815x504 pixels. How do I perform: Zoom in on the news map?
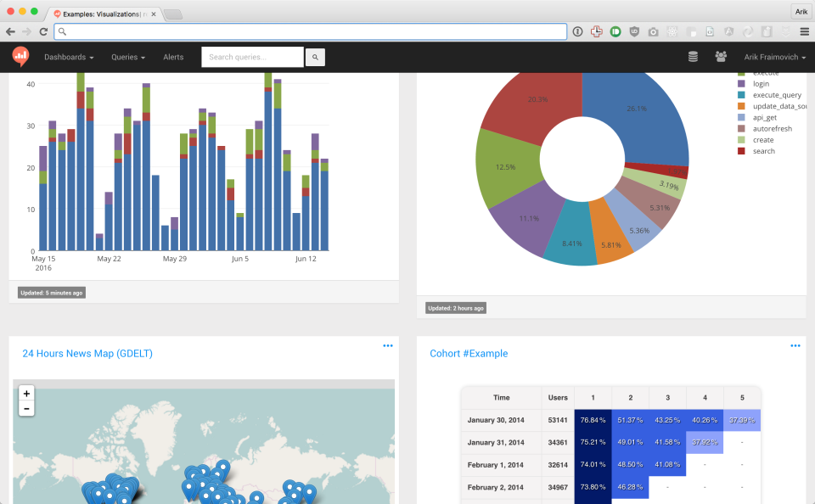point(26,394)
